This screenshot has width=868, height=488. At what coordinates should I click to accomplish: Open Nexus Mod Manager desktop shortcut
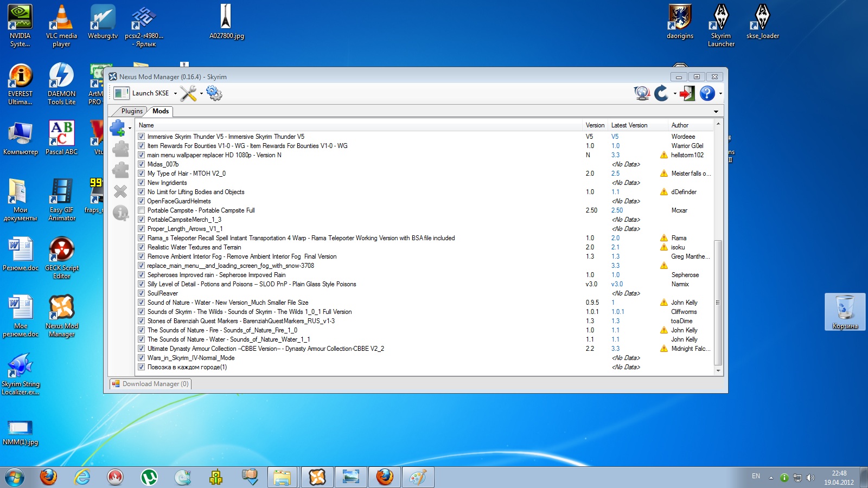tap(62, 316)
